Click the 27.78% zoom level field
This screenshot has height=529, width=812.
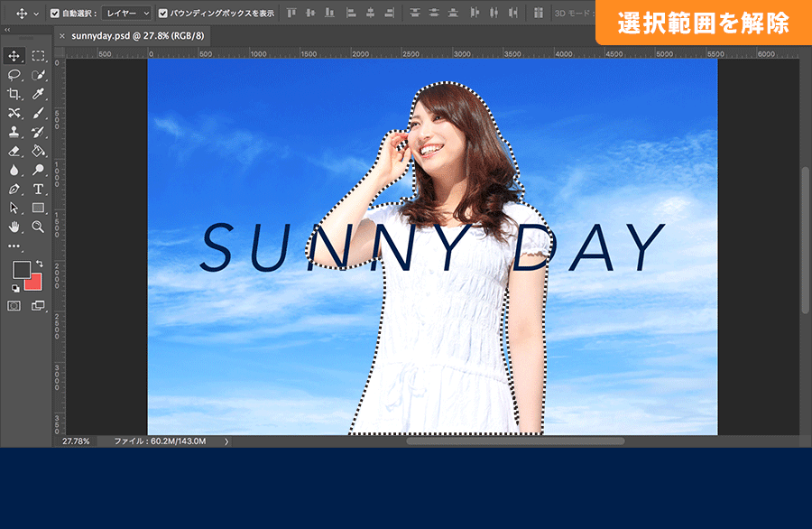click(x=76, y=441)
